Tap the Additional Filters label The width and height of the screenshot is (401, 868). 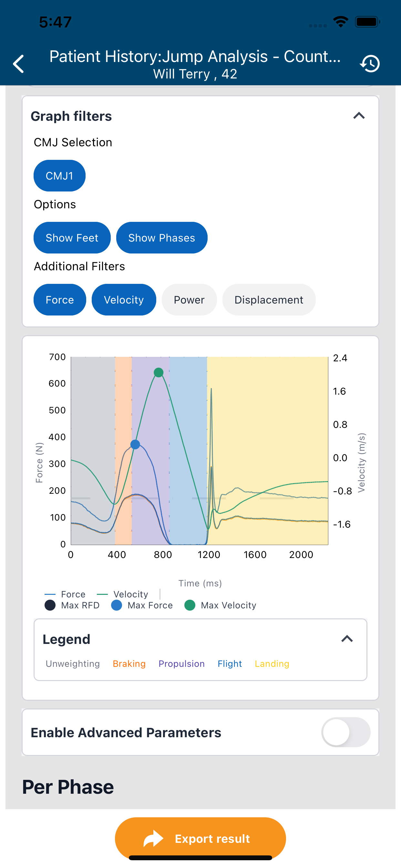point(79,266)
